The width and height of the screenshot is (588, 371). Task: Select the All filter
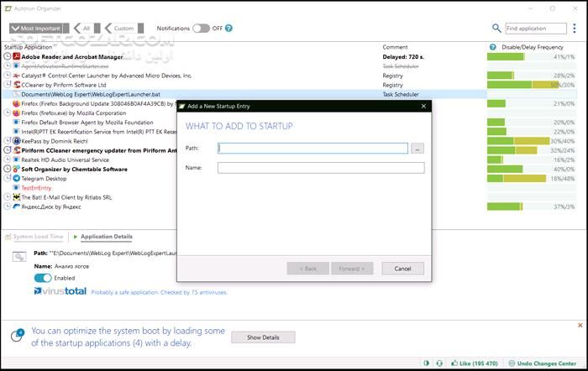[82, 29]
